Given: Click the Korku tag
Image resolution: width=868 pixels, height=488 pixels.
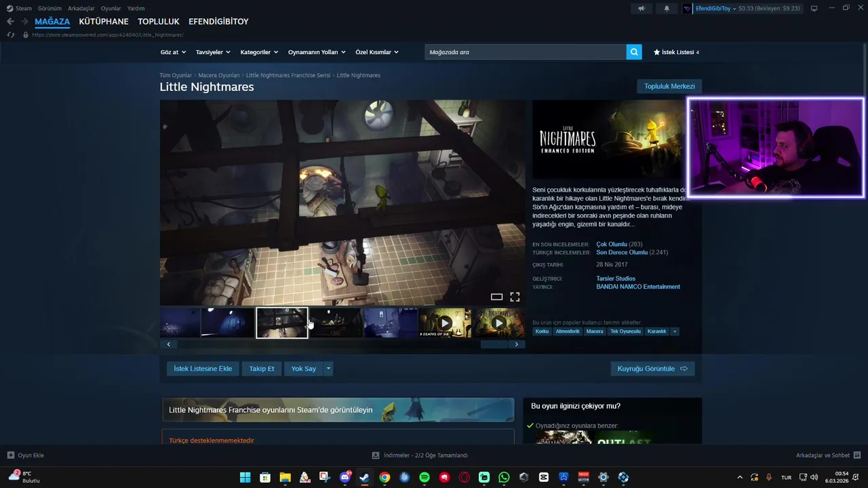Looking at the screenshot, I should tap(542, 331).
